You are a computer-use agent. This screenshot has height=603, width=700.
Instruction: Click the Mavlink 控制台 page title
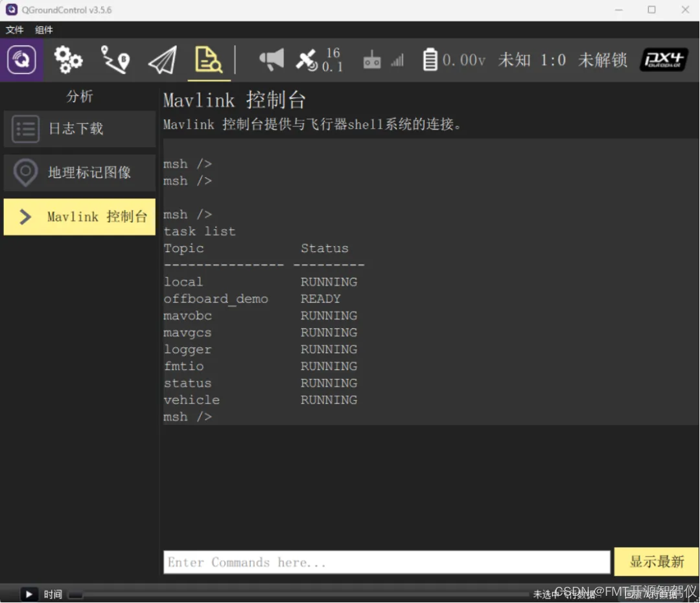click(235, 100)
